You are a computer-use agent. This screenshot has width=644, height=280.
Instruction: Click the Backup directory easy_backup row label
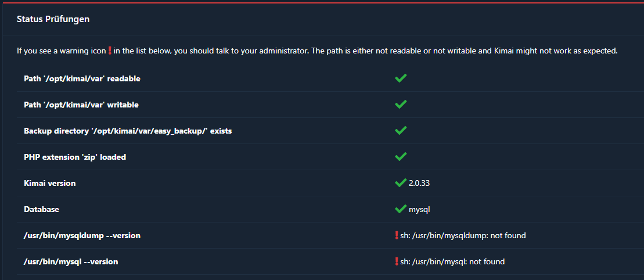[128, 131]
